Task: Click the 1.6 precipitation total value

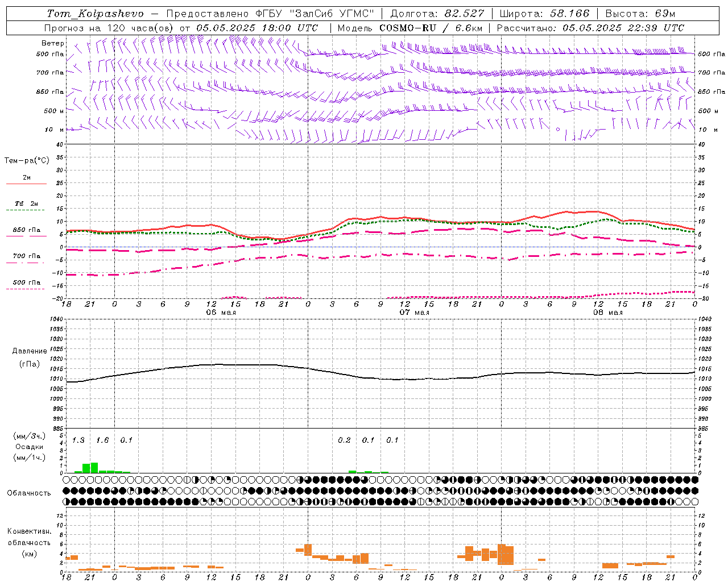Action: pyautogui.click(x=102, y=440)
